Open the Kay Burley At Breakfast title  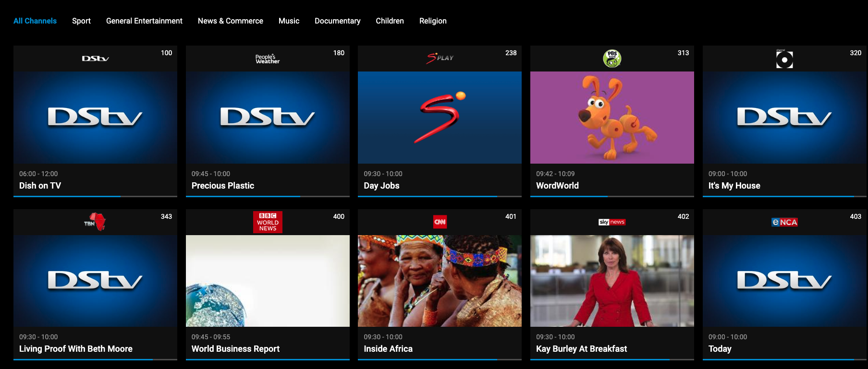[x=581, y=349]
